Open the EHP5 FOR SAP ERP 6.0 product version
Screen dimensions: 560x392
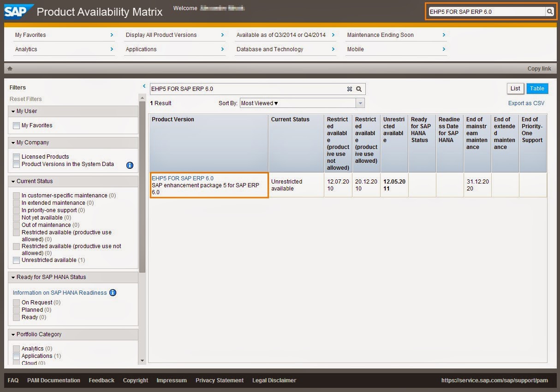pos(182,178)
